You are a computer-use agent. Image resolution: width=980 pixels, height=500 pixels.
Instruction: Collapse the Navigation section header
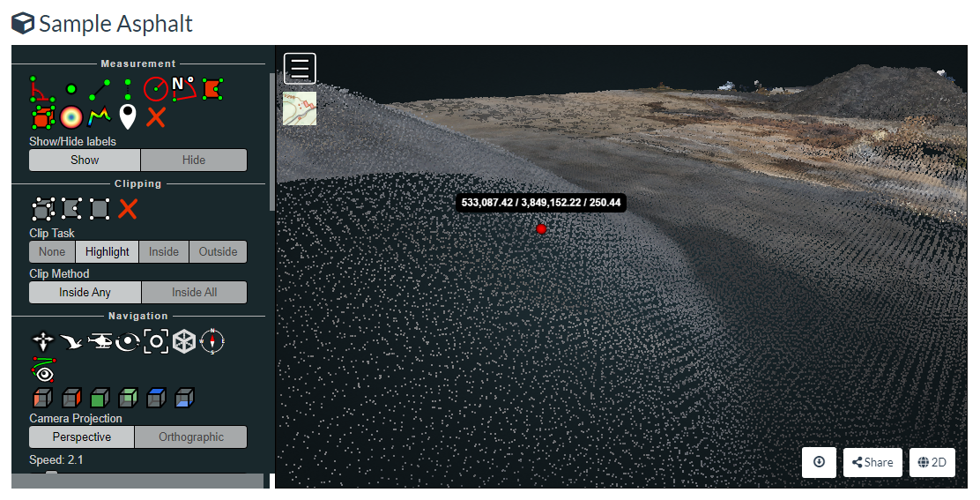(x=138, y=317)
